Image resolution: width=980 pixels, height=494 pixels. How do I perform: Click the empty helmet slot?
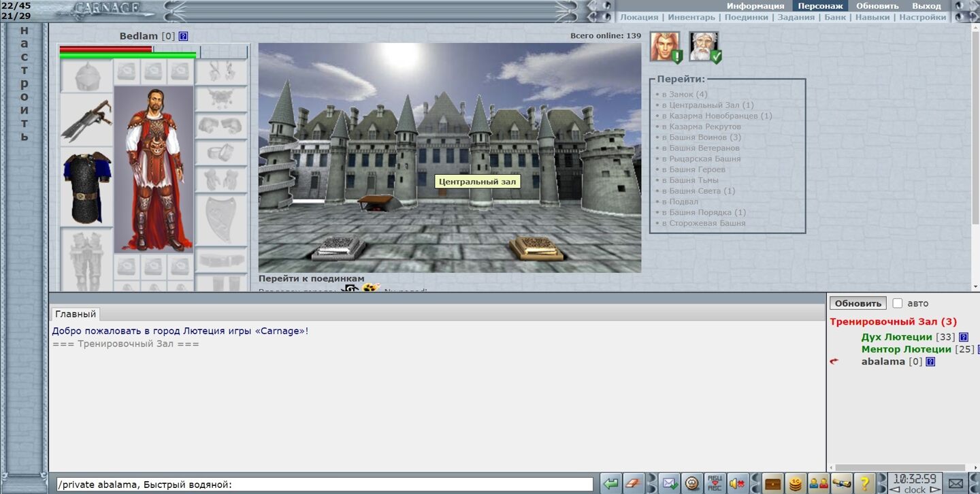[86, 76]
